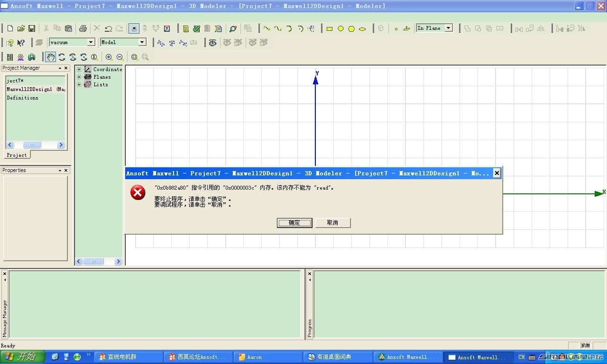Click the Open folder toolbar icon
Viewport: 607px width, 364px height.
coord(21,28)
